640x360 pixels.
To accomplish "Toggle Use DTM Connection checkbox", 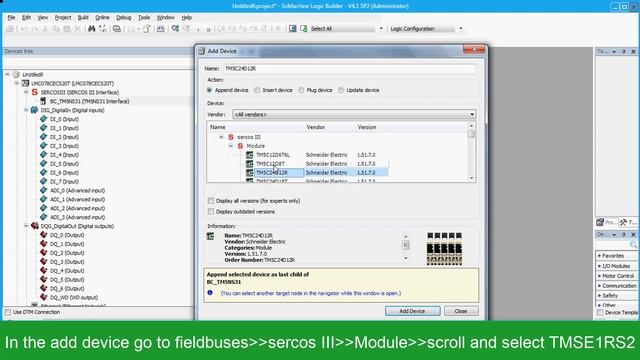I will click(x=8, y=312).
